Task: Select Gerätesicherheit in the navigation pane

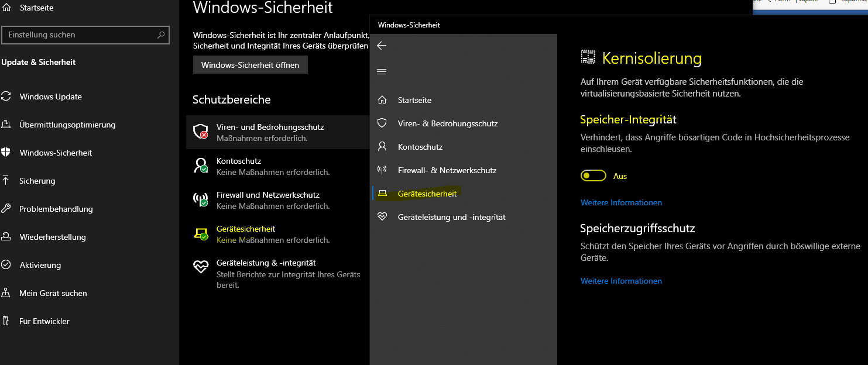Action: click(x=427, y=194)
